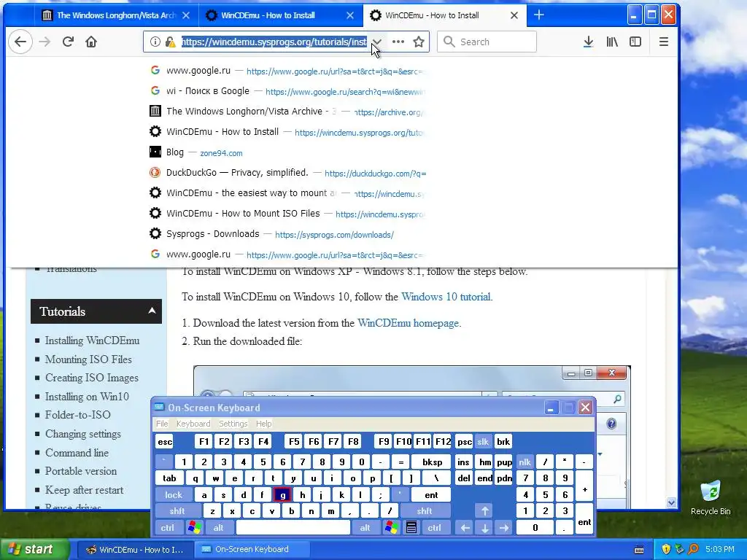This screenshot has height=560, width=747.
Task: Toggle the right alt key
Action: 365,528
